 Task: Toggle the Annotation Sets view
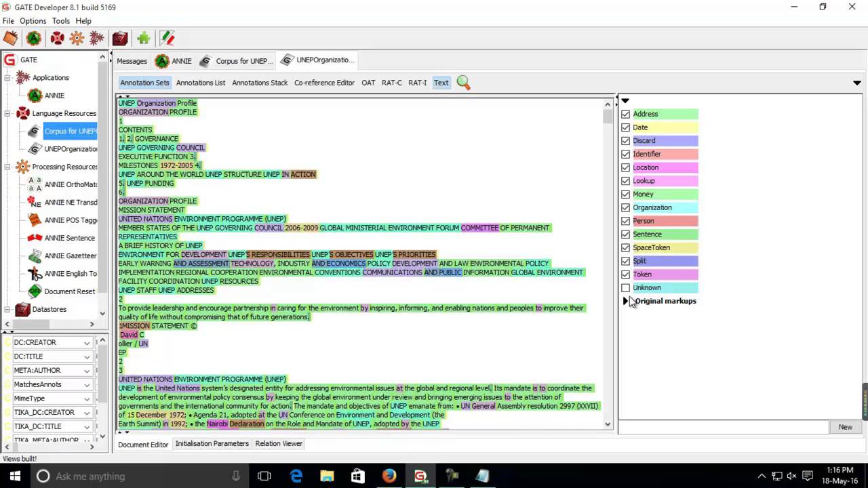144,83
